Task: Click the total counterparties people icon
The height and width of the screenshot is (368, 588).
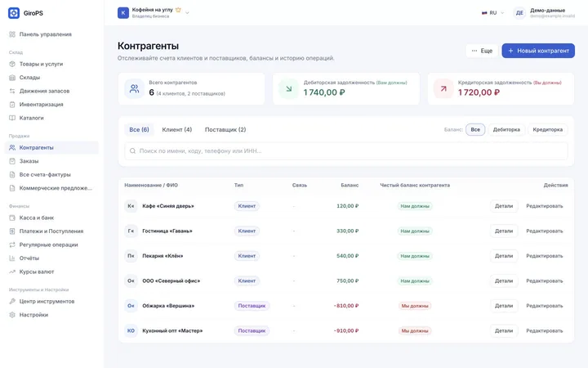Action: [134, 89]
